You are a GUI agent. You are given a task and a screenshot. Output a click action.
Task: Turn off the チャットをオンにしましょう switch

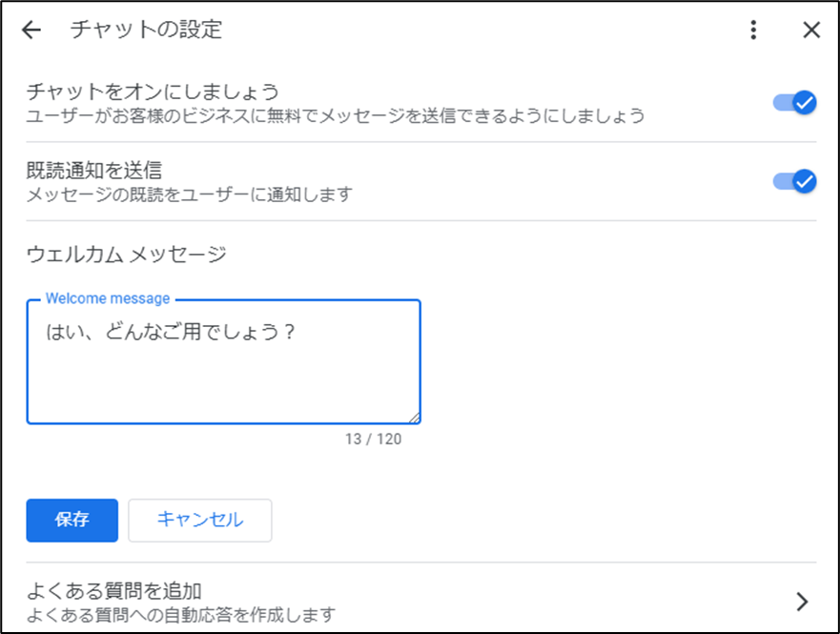794,102
